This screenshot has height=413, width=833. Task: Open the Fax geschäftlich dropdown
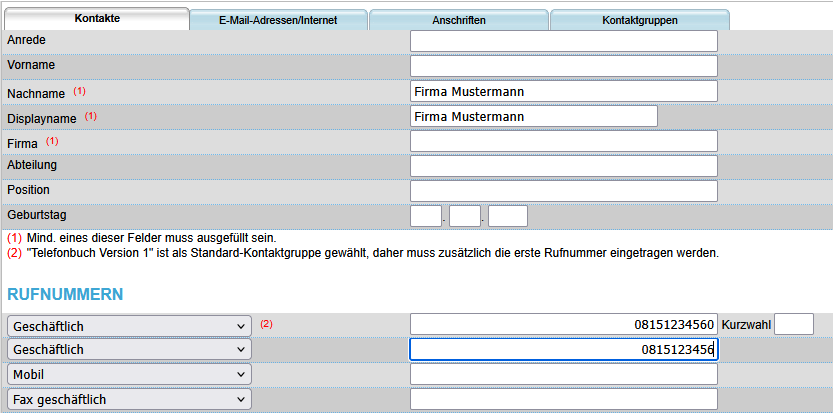click(x=129, y=400)
